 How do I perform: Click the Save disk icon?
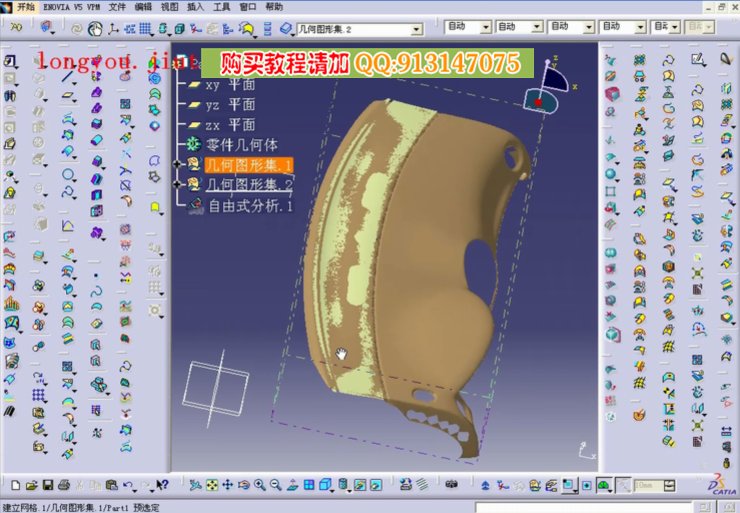pos(45,485)
